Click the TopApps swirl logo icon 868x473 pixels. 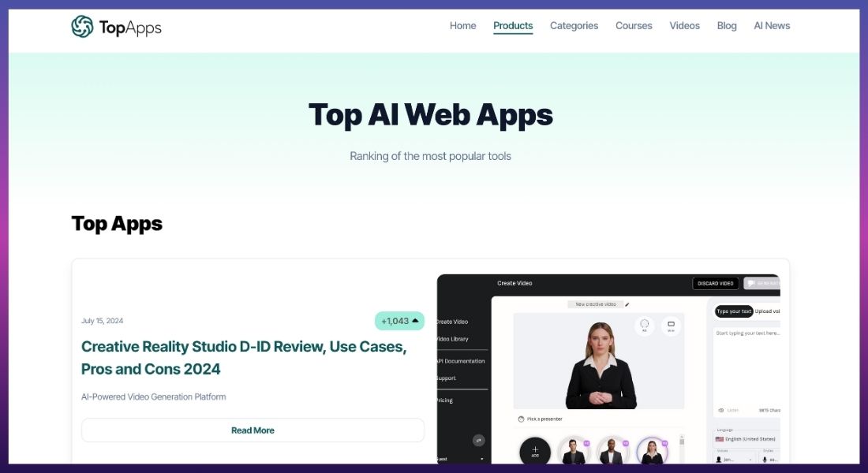point(82,27)
